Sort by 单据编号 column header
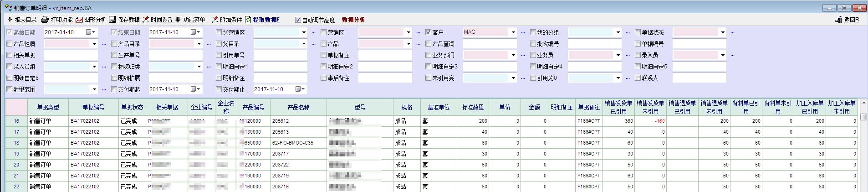This screenshot has height=192, width=868. click(93, 108)
